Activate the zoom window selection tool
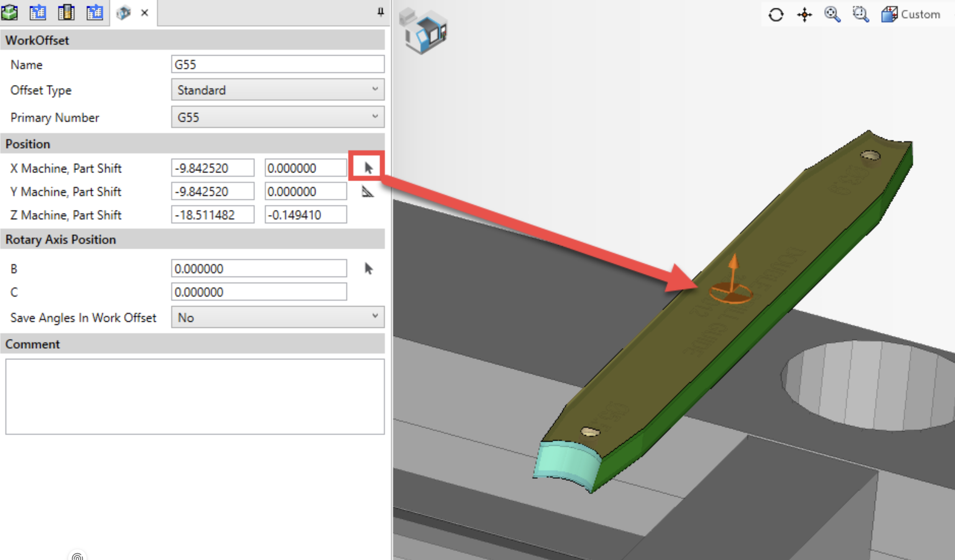The image size is (955, 560). coord(861,15)
